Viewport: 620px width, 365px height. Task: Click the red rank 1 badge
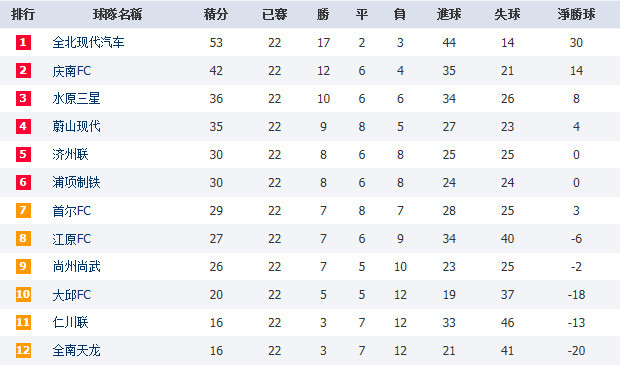(x=23, y=42)
